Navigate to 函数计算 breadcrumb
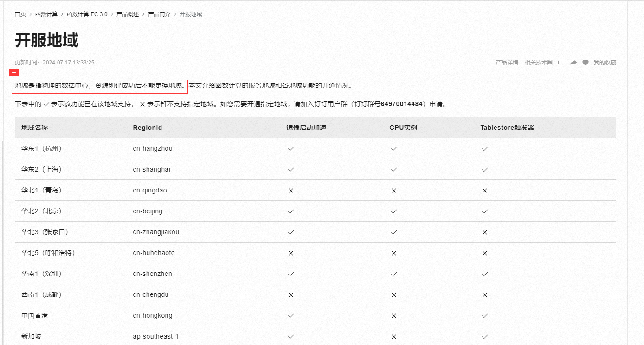Viewport: 644px width, 345px height. click(x=46, y=14)
